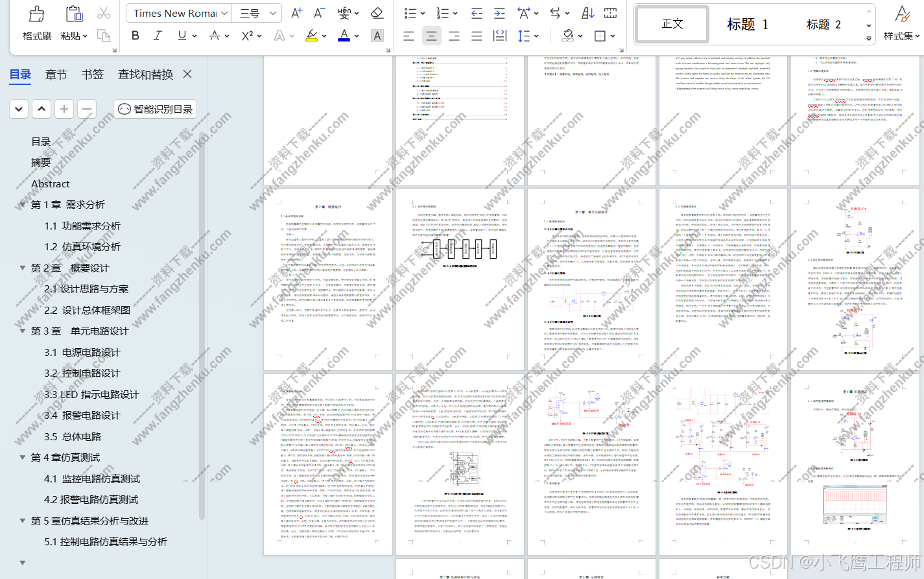
Task: Apply superscript X² formatting
Action: (247, 36)
